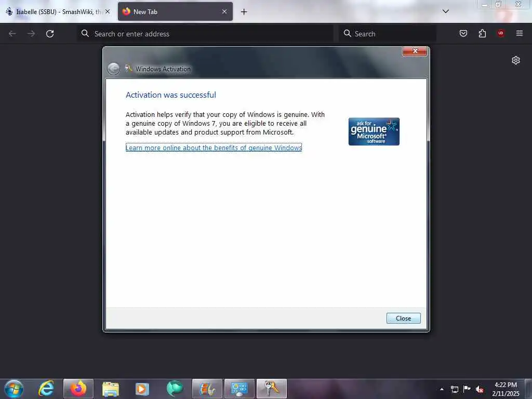Show hidden system tray icons
Image resolution: width=532 pixels, height=399 pixels.
click(442, 389)
